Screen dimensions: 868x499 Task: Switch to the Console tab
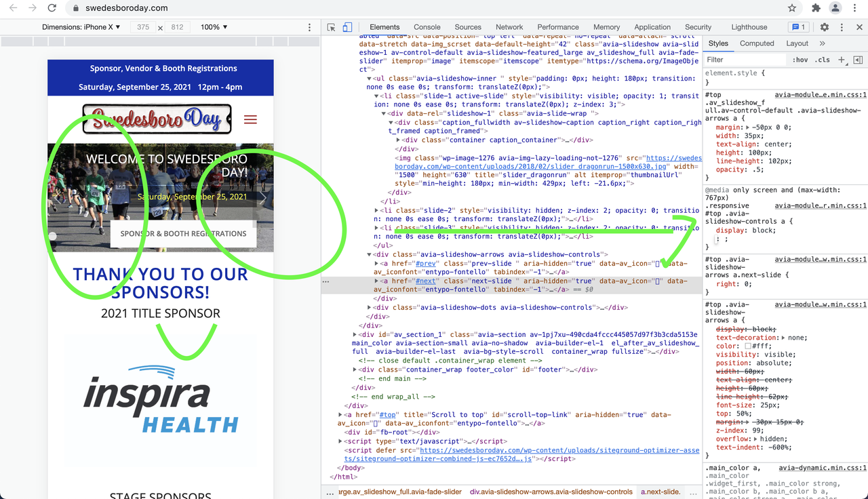point(427,27)
